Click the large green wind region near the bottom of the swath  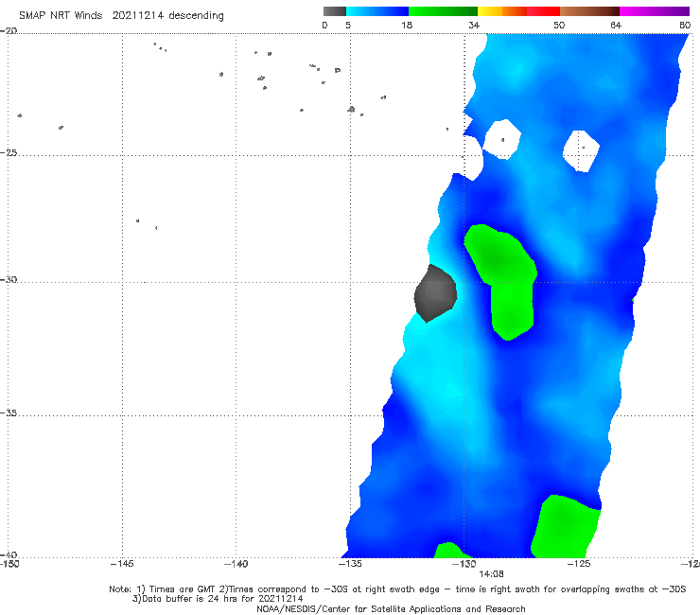(565, 527)
